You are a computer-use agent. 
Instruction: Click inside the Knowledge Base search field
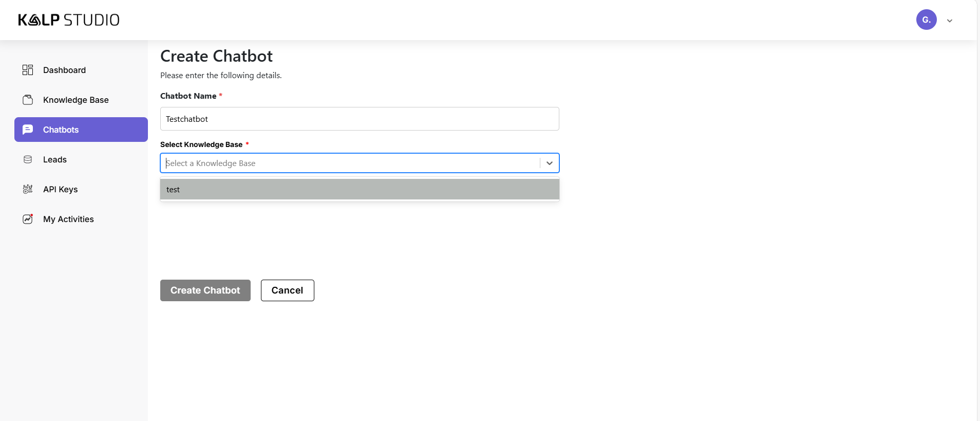pos(349,163)
